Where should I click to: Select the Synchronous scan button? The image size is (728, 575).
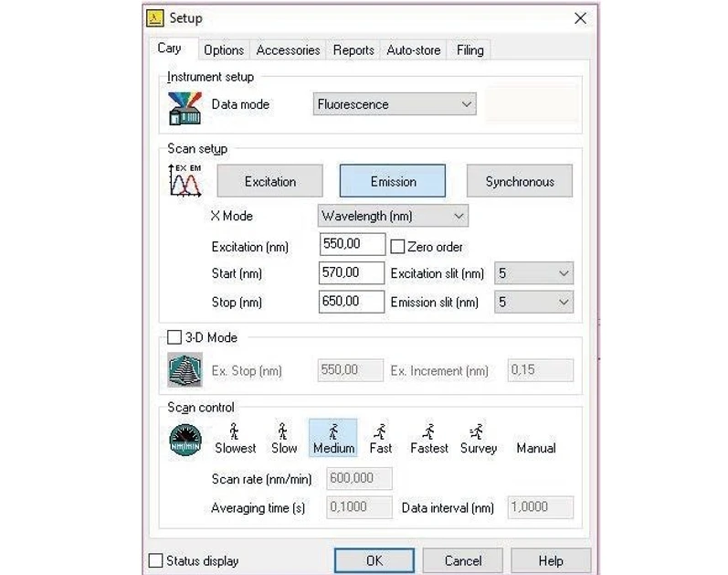pyautogui.click(x=520, y=181)
